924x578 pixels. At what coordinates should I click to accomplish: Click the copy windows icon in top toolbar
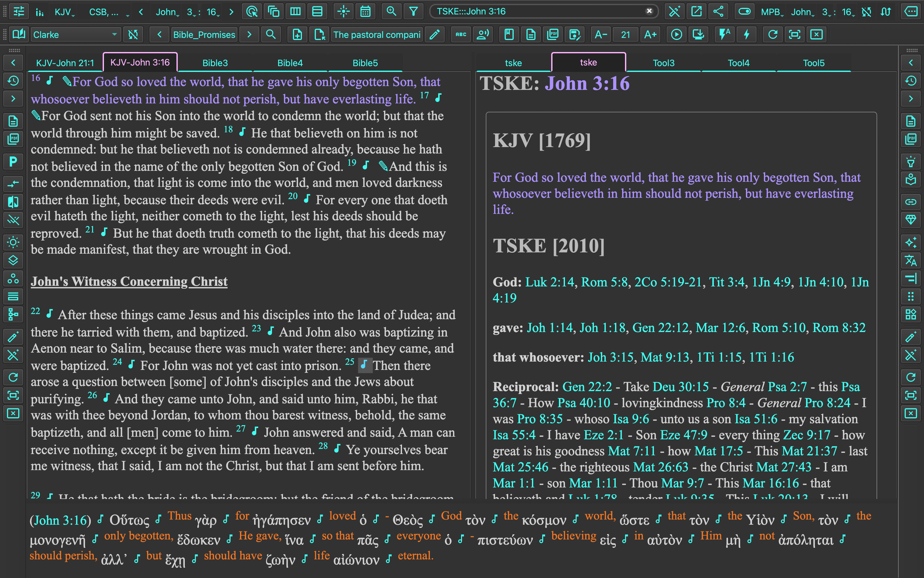pyautogui.click(x=273, y=12)
